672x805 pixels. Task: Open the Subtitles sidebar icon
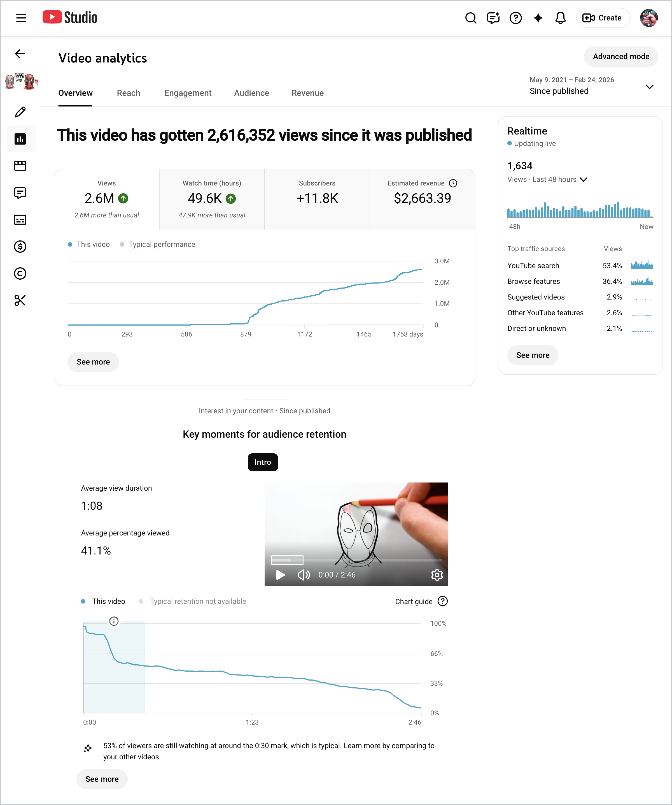(x=20, y=220)
